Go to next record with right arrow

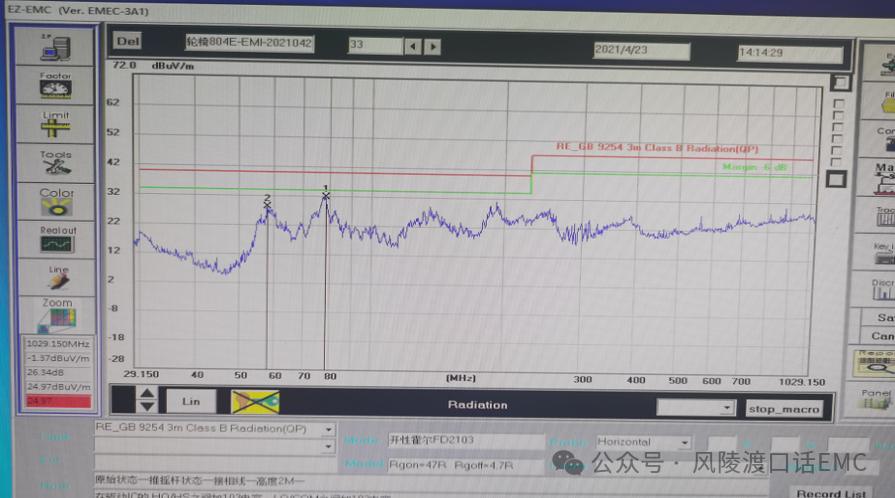point(433,47)
